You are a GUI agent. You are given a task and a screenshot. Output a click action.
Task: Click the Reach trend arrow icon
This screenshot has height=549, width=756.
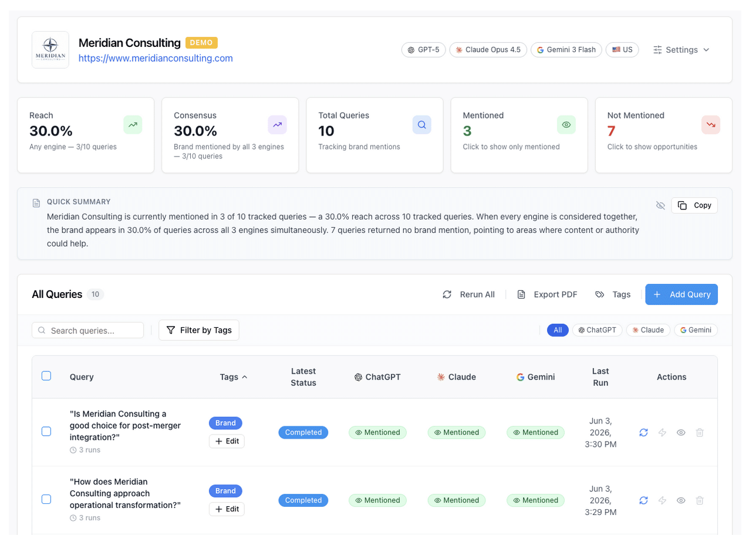(x=133, y=124)
